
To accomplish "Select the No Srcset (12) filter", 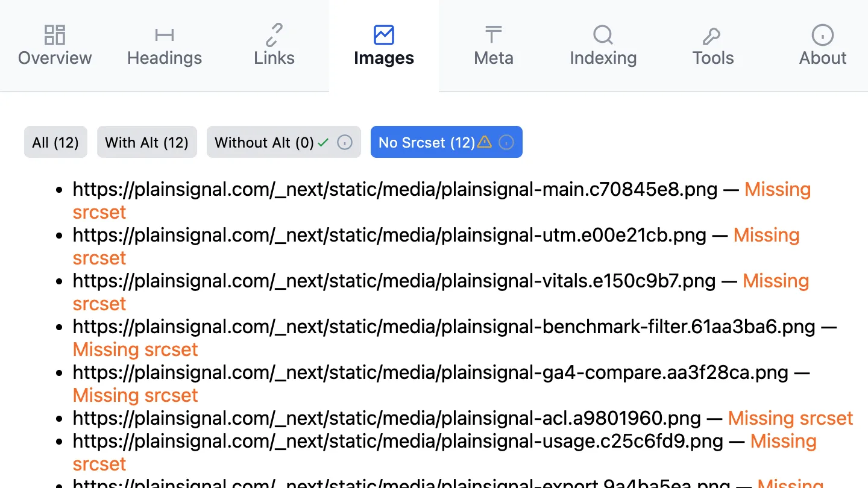I will [x=426, y=142].
